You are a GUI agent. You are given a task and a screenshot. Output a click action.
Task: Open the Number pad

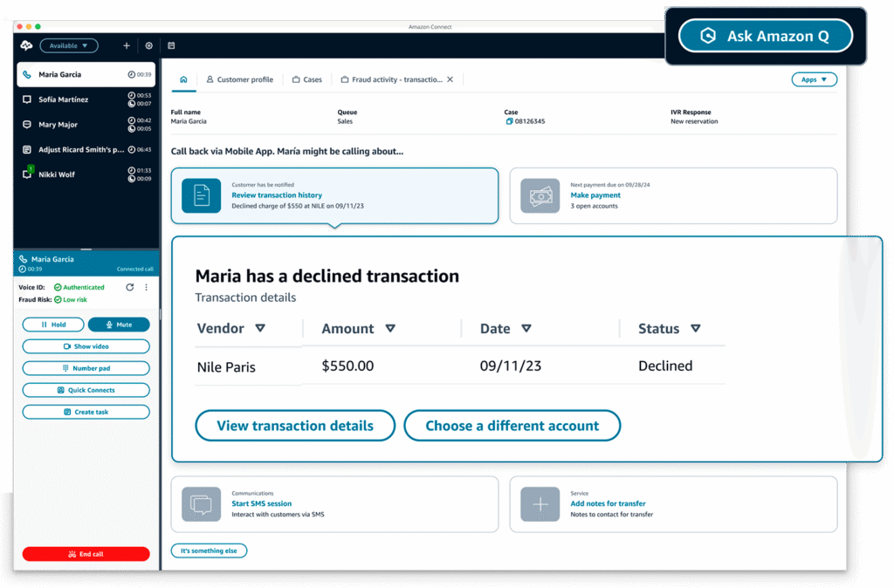pos(86,369)
